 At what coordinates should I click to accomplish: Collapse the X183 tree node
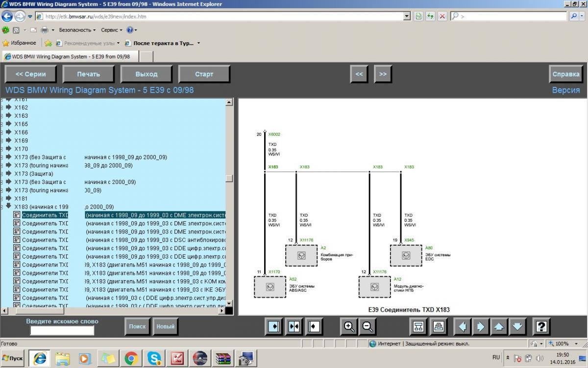coord(8,206)
